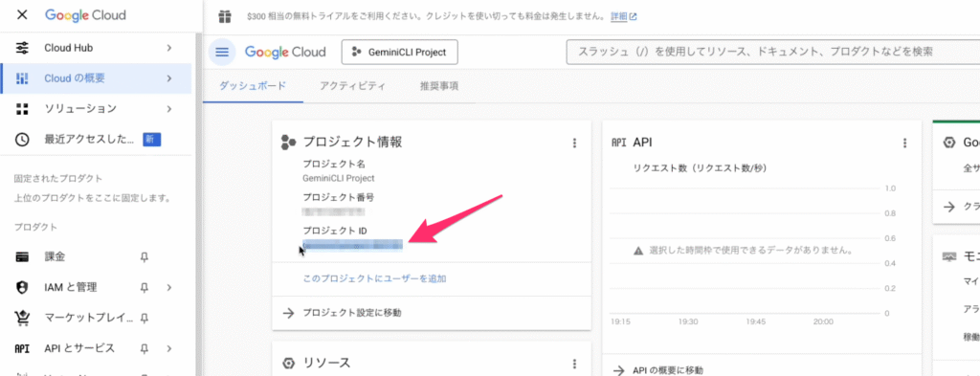
Task: Open the IAM と管理 shield icon
Action: pyautogui.click(x=23, y=287)
